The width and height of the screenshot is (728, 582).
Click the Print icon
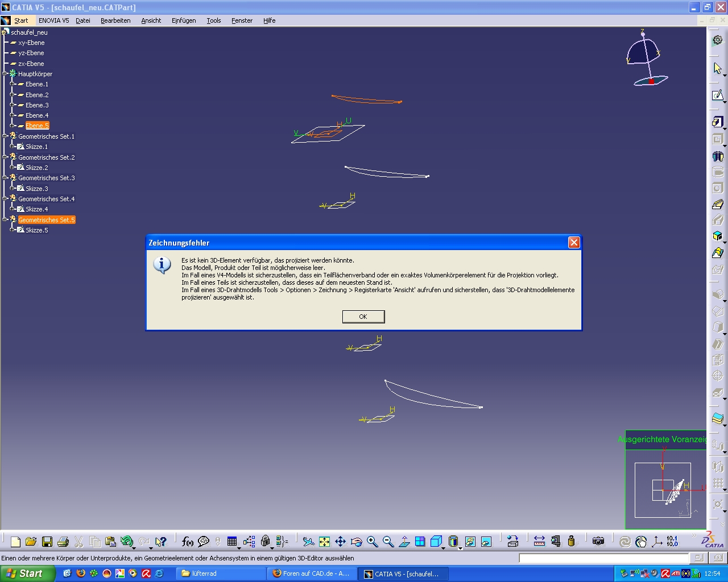[63, 542]
